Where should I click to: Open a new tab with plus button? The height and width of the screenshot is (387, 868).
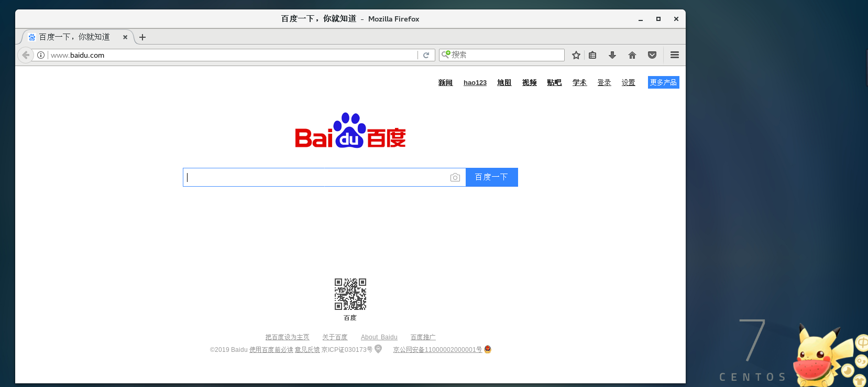pos(142,37)
